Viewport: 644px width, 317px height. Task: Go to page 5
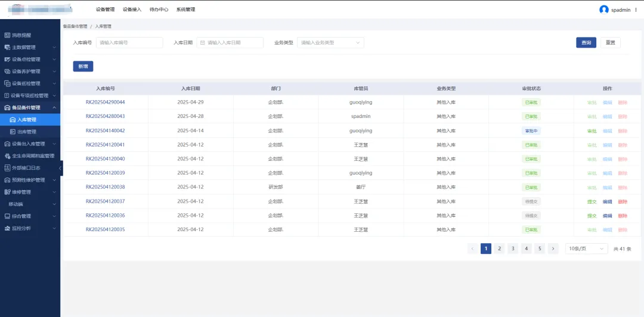click(x=540, y=248)
